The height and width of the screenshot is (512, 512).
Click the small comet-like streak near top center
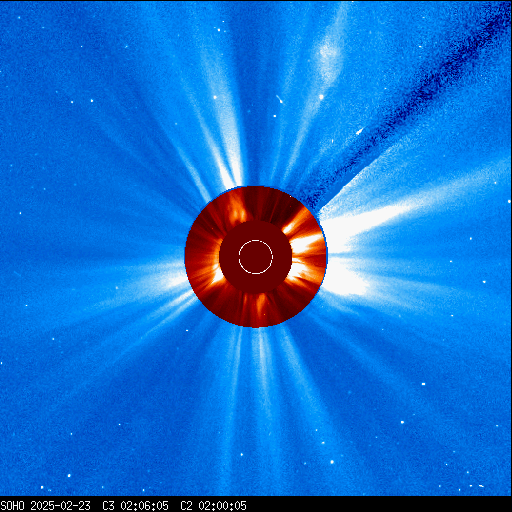point(279,99)
